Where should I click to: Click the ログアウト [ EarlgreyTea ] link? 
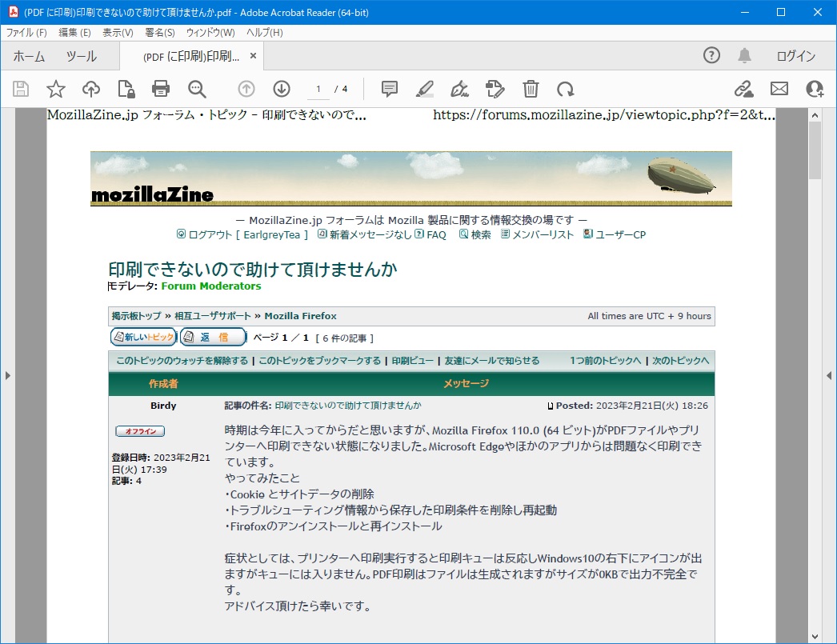pyautogui.click(x=243, y=234)
